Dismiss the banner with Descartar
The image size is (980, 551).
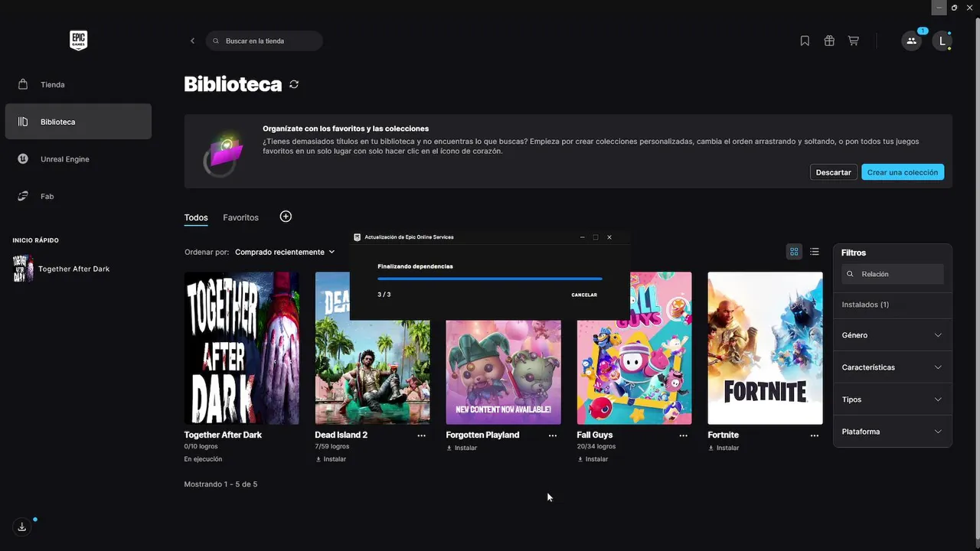coord(833,172)
